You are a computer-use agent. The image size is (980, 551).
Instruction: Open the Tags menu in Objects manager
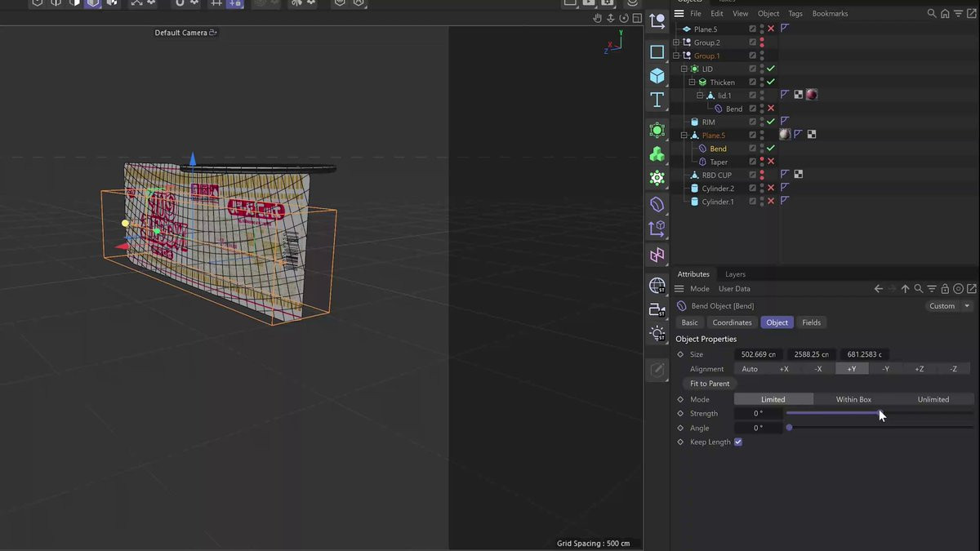click(x=795, y=14)
